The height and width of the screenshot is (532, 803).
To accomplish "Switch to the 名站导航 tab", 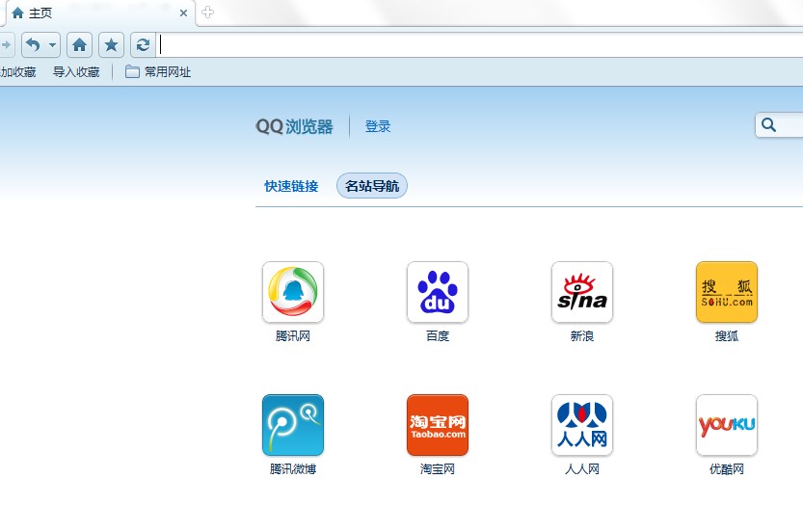I will [372, 186].
